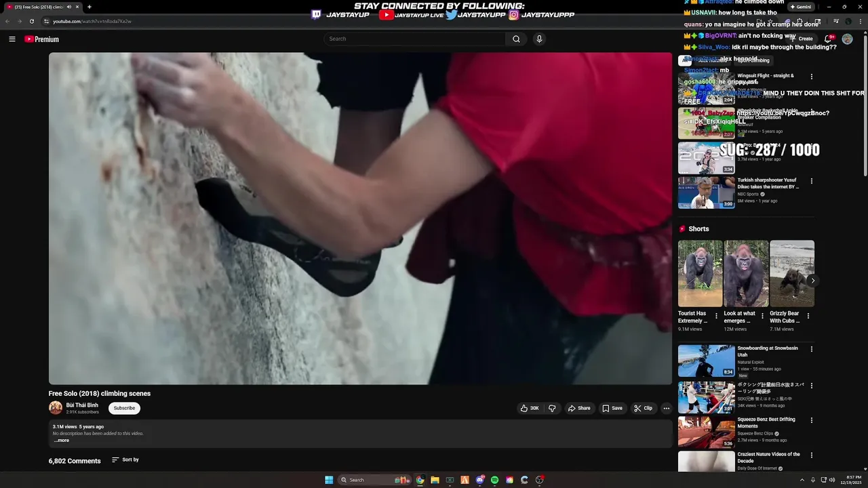Go forward in the browser
The image size is (868, 488).
coord(20,21)
